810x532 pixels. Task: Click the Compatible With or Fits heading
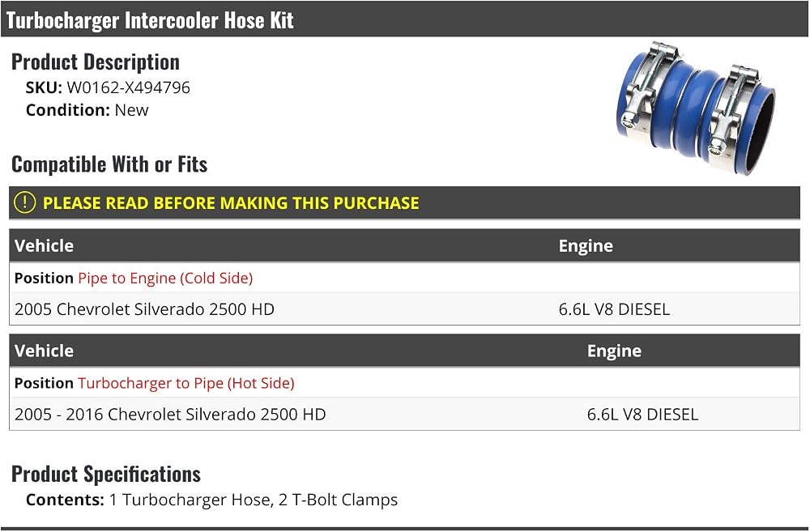coord(109,164)
